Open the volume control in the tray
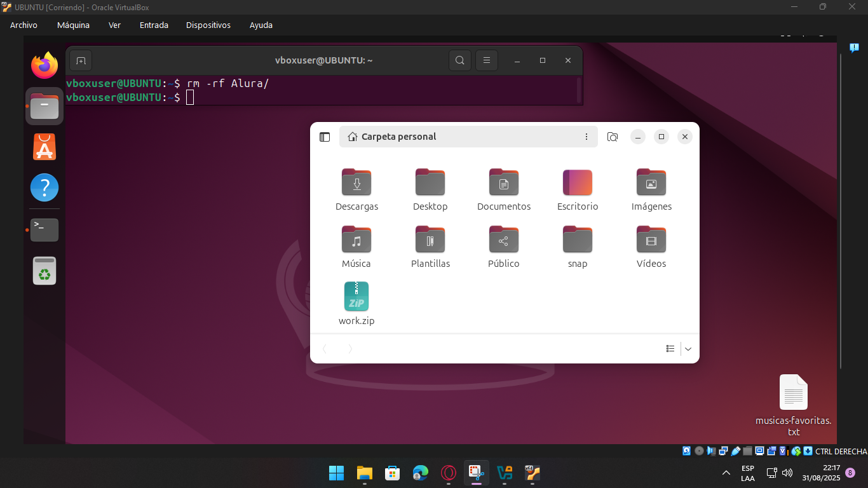This screenshot has width=868, height=488. [x=787, y=473]
